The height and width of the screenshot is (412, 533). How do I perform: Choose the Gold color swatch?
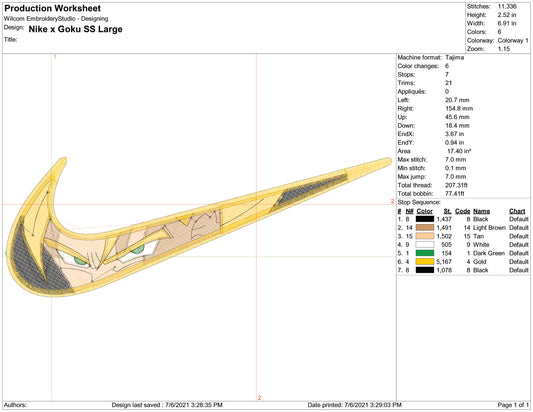point(425,262)
